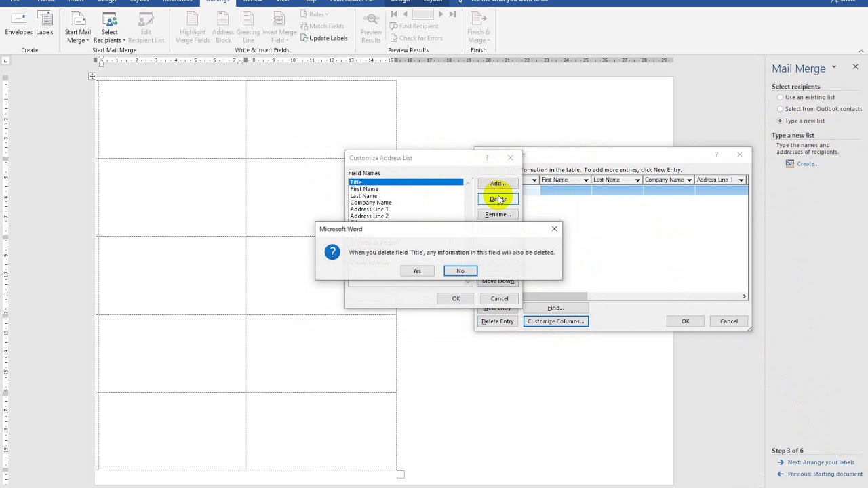This screenshot has width=868, height=488.
Task: Click help icon in New Address List dialog
Action: pos(716,155)
